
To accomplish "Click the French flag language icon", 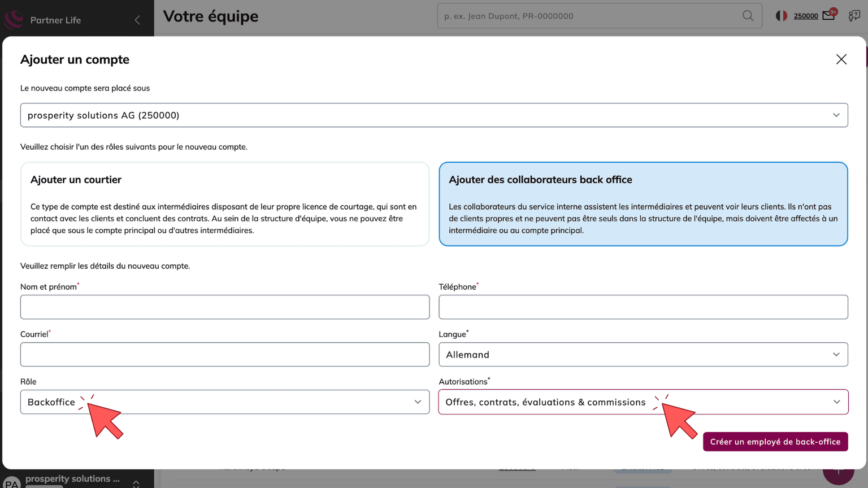I will point(781,16).
